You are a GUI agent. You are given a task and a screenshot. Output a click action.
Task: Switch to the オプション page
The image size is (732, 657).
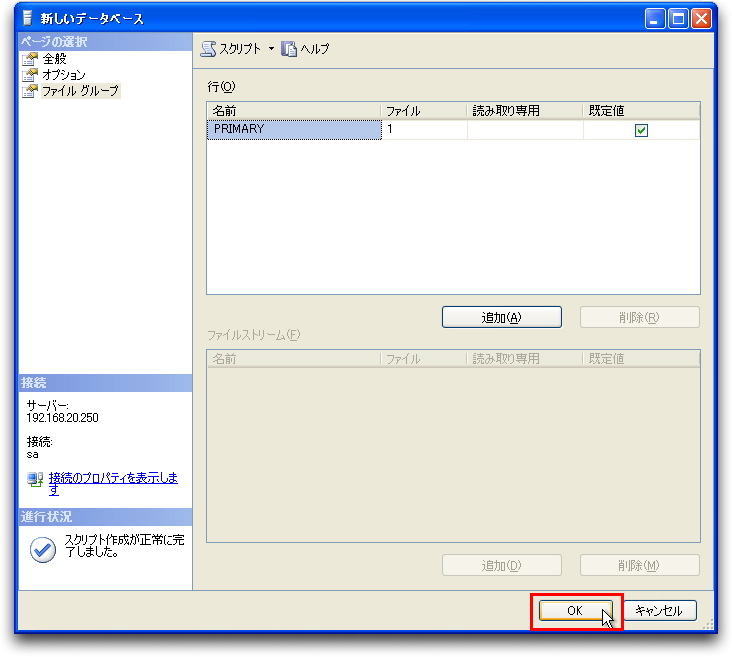[63, 75]
